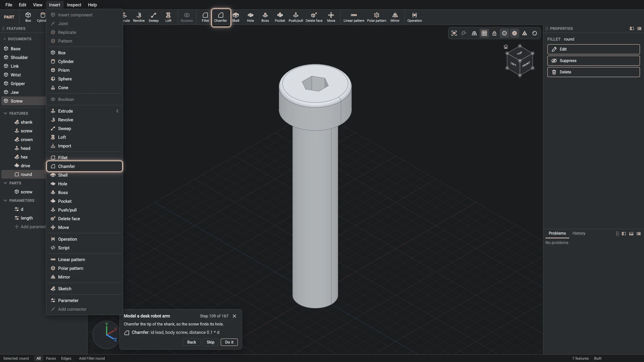
Task: Select the Move tool in the toolbar
Action: click(x=331, y=17)
